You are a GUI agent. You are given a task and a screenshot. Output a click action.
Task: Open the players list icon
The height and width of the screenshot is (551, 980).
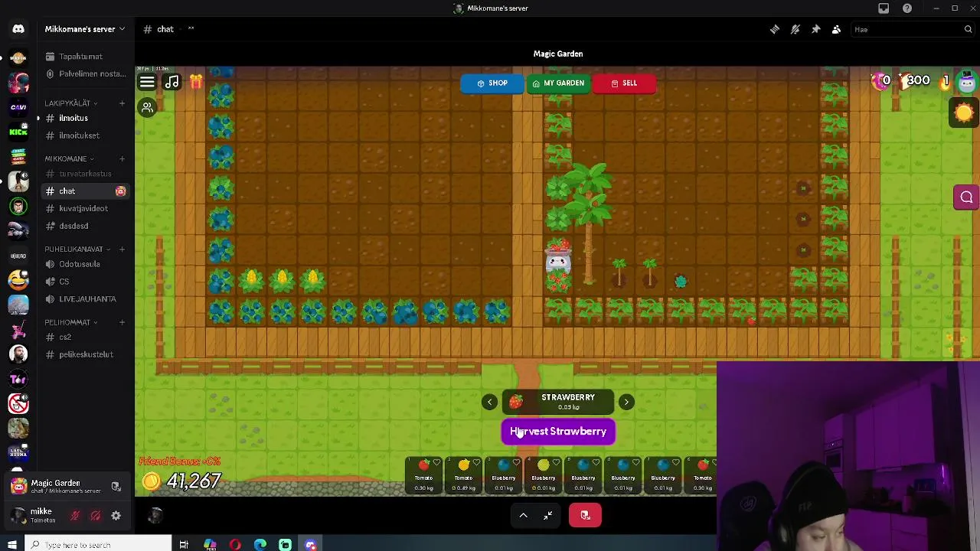(x=147, y=108)
